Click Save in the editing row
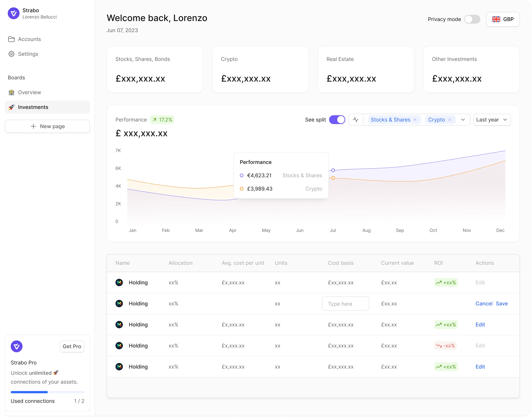 (502, 304)
